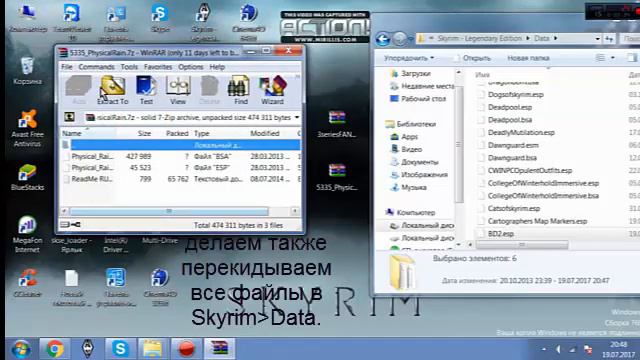Expand the Упорядочить dropdown in Explorer
Screen dimensions: 640x360
pyautogui.click(x=409, y=58)
